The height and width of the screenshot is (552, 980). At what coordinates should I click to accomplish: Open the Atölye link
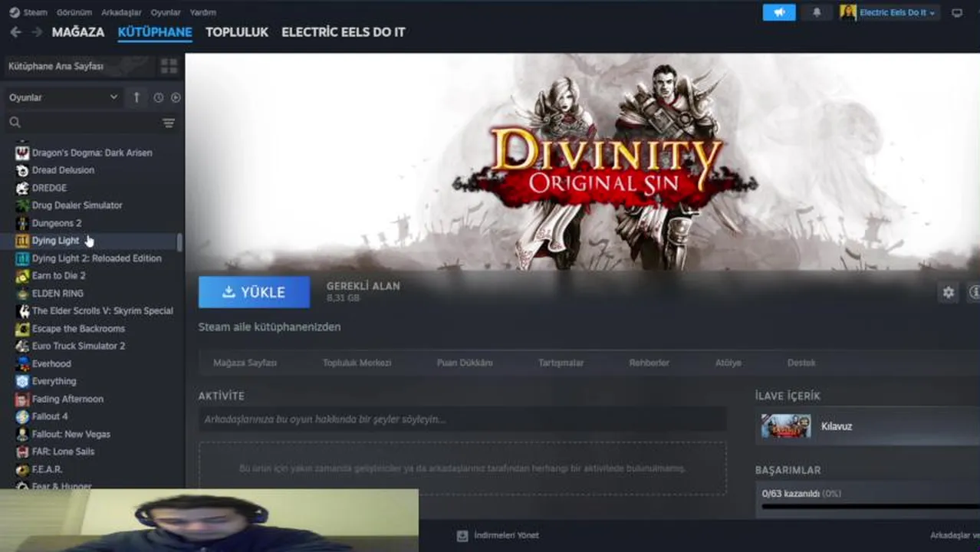(x=728, y=363)
